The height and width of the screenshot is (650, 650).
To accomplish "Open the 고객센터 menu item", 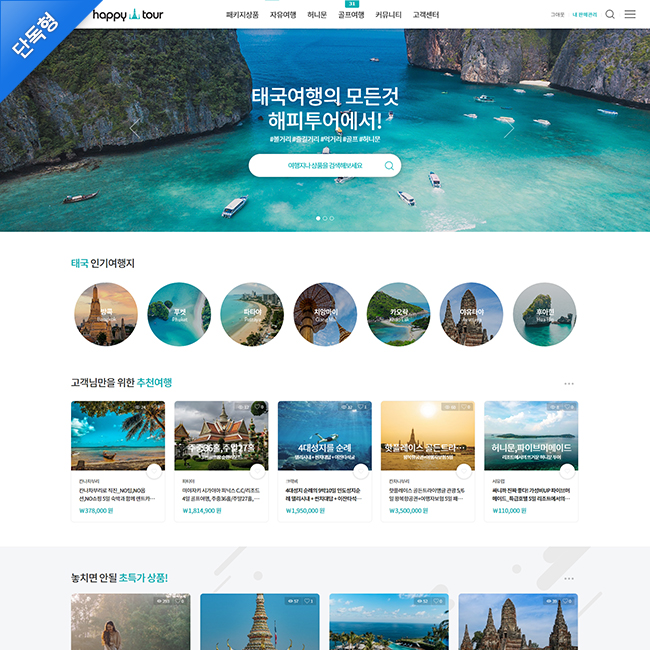I will point(426,15).
